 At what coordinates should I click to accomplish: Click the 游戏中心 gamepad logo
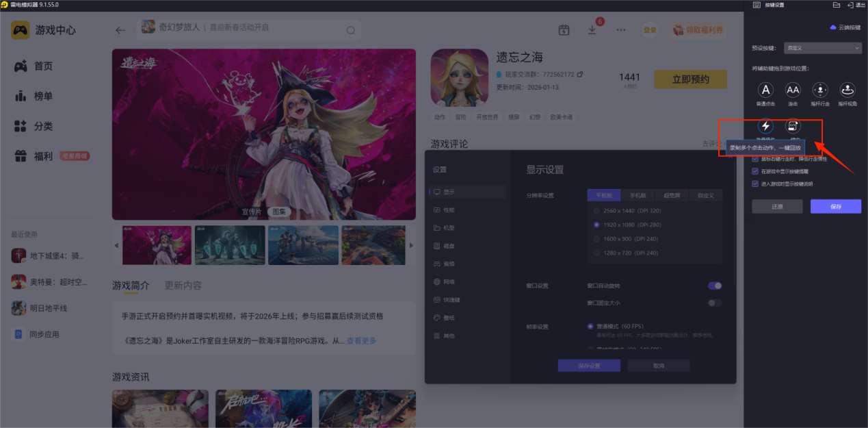(x=21, y=30)
